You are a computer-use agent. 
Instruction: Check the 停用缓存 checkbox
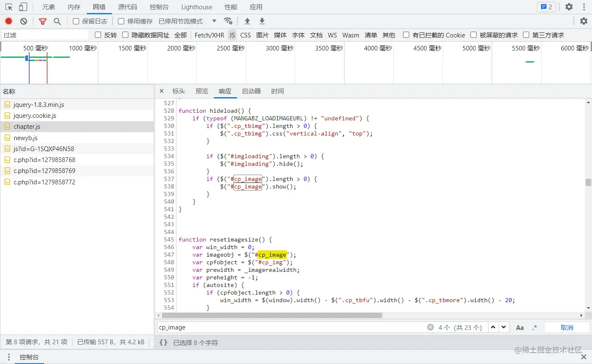point(121,21)
